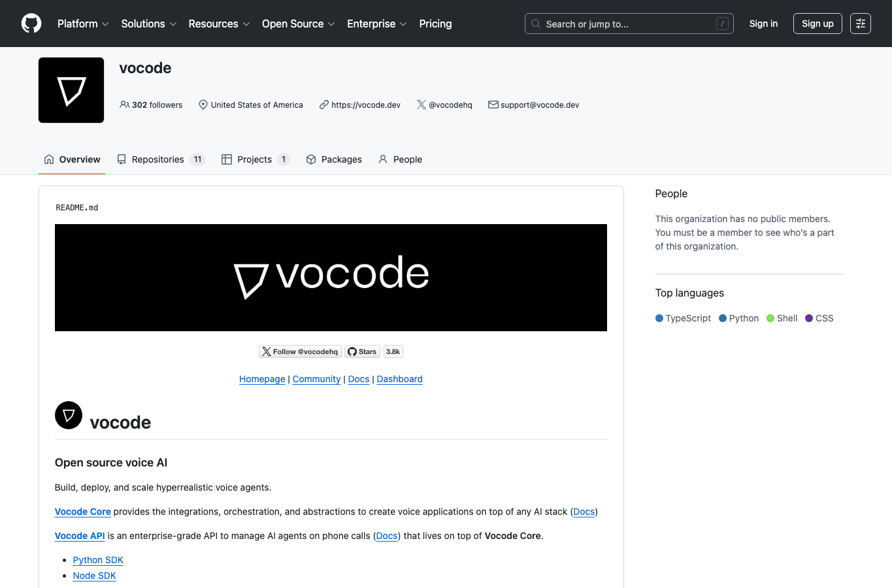The image size is (892, 588).
Task: Filter by Python language
Action: 738,318
